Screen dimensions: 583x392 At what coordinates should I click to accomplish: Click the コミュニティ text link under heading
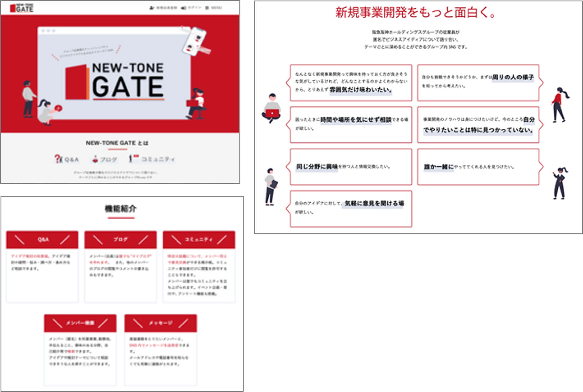click(158, 159)
